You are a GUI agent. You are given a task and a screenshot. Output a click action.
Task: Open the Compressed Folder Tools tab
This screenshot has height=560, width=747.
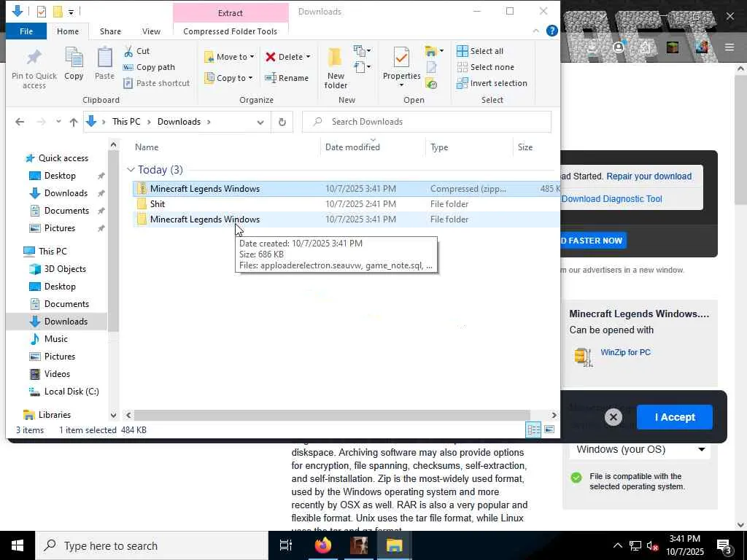[230, 31]
